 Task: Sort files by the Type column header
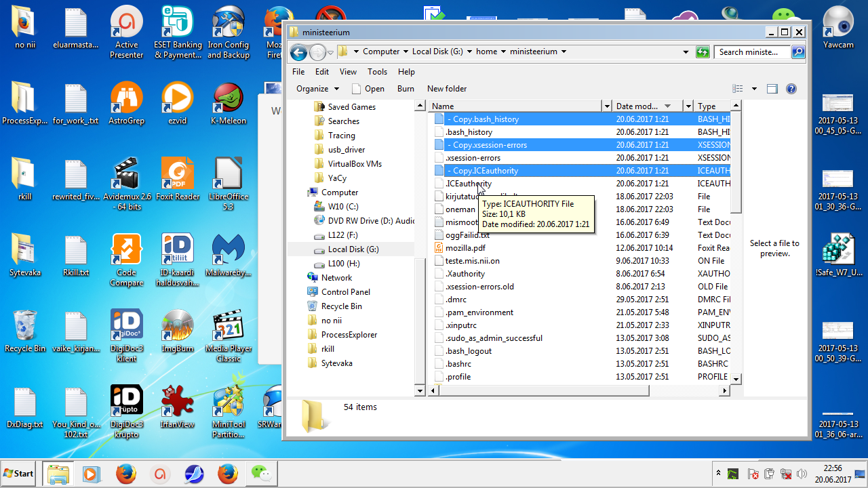click(x=713, y=106)
